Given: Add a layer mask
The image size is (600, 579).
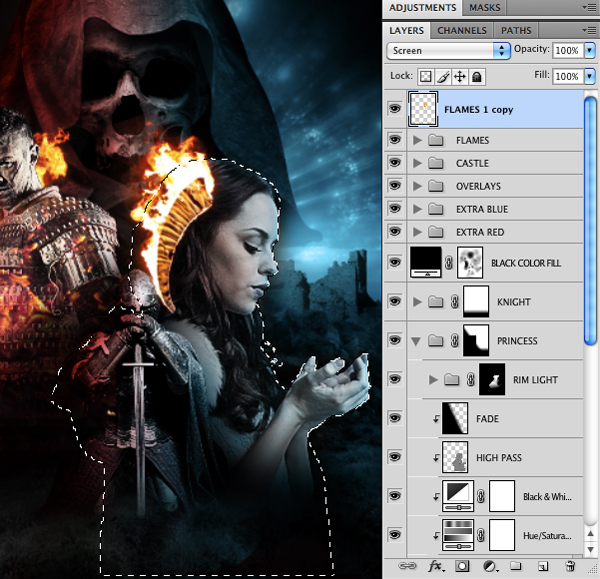Looking at the screenshot, I should pyautogui.click(x=463, y=566).
